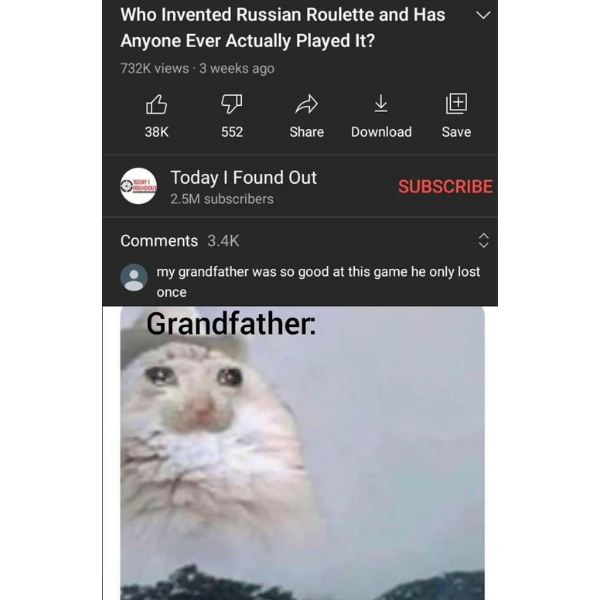Tap the 552 dislikes count

click(x=232, y=132)
